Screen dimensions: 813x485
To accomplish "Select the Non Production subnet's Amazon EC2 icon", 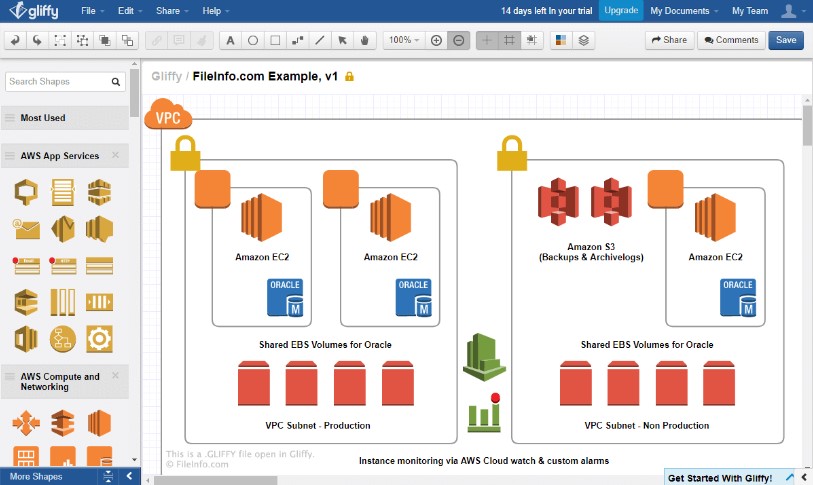I will [x=715, y=217].
